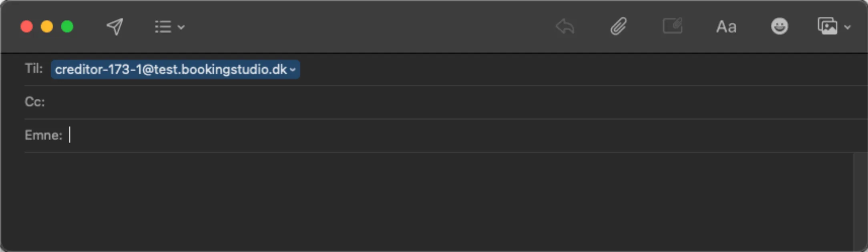Click the header fields list icon

(163, 27)
